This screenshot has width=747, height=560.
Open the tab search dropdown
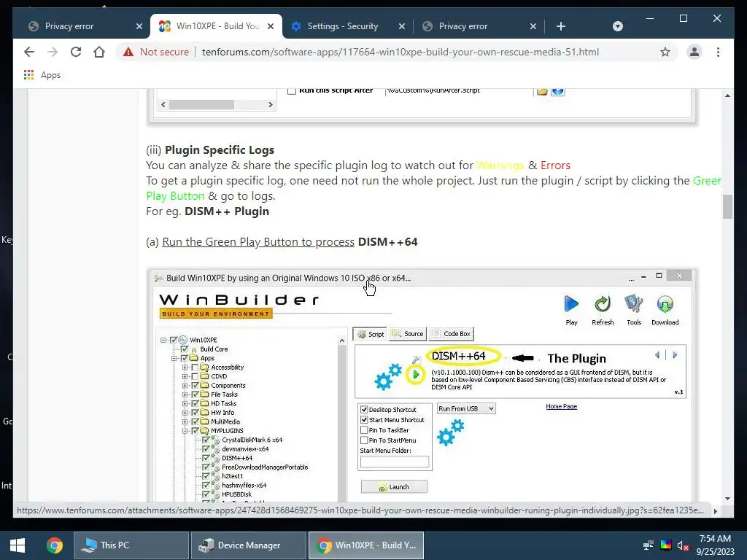[618, 26]
